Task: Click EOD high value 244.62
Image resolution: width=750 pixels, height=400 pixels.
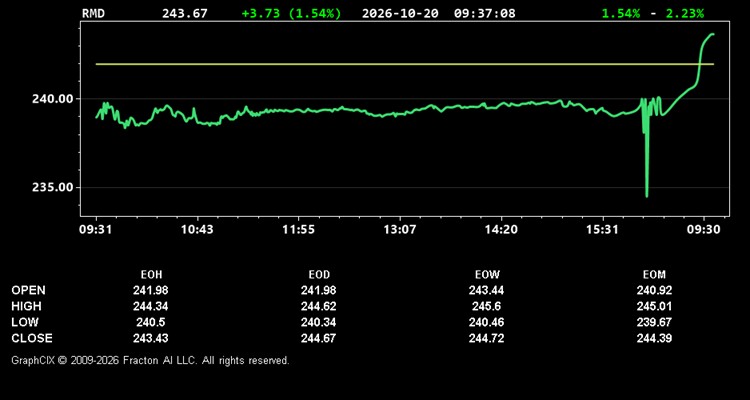Action: pyautogui.click(x=319, y=306)
